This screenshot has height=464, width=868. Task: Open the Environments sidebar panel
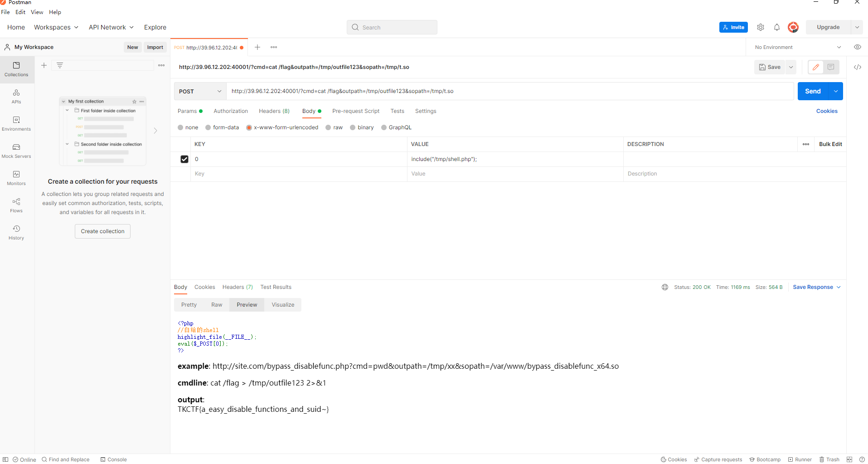coord(16,123)
